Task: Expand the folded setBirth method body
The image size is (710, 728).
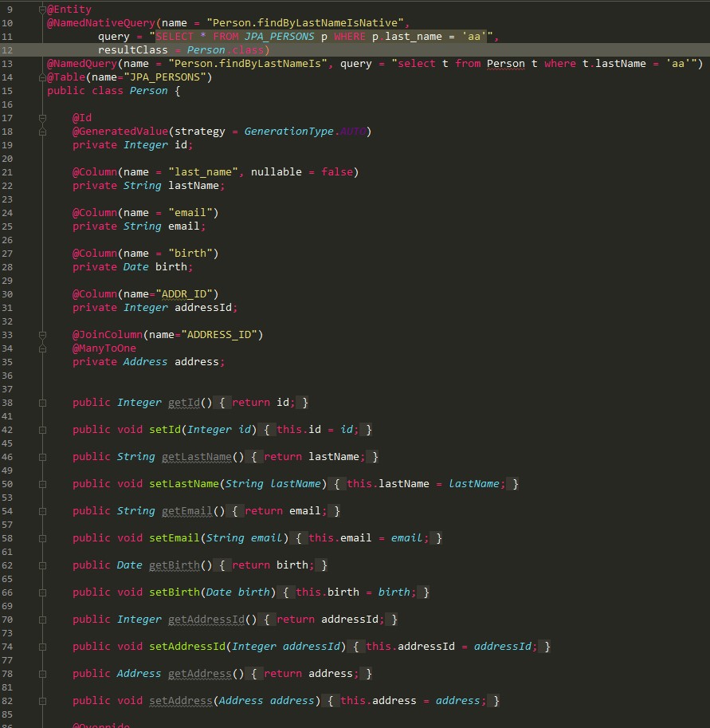Action: [41, 592]
